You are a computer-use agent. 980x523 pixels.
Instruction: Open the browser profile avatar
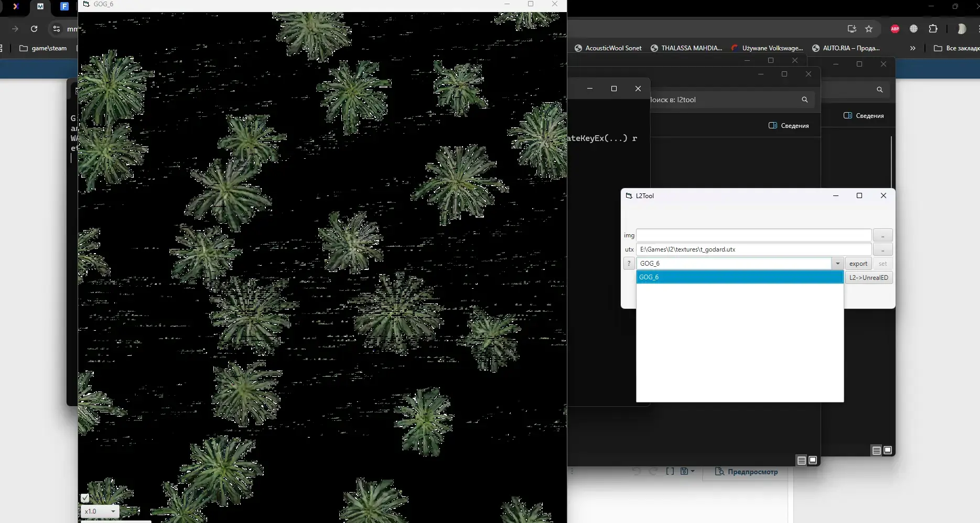click(961, 29)
